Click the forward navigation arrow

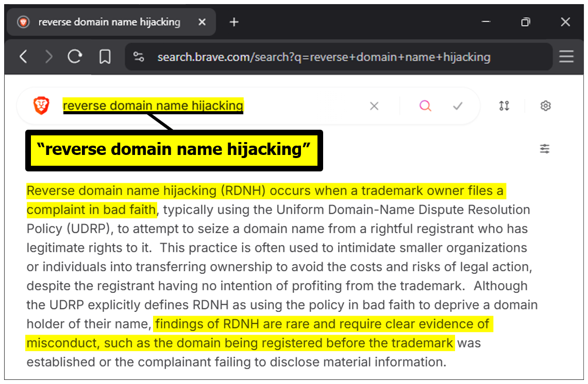click(x=49, y=57)
